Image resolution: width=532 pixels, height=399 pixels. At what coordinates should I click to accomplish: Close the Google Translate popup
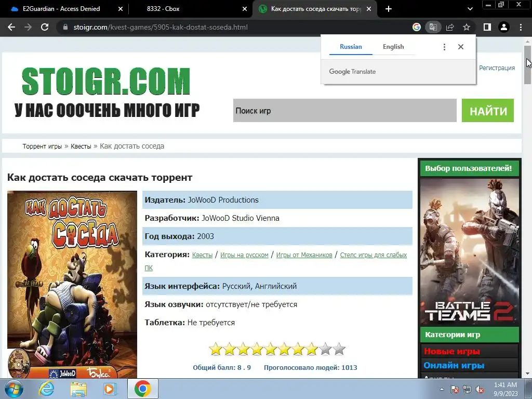(460, 47)
